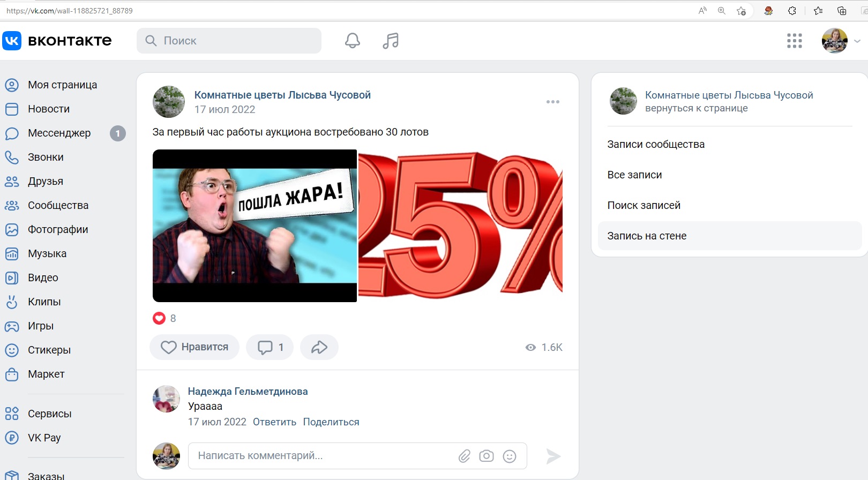Click the Друзья sidebar icon

(12, 181)
